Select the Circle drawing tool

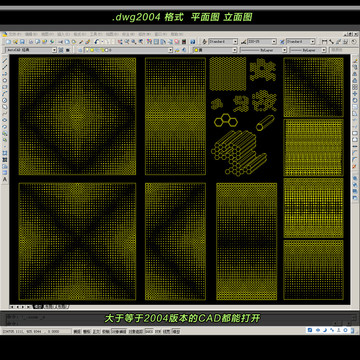(x=5, y=100)
